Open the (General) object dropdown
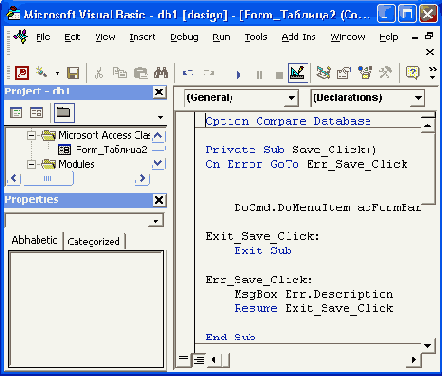Image resolution: width=442 pixels, height=376 pixels. [241, 98]
